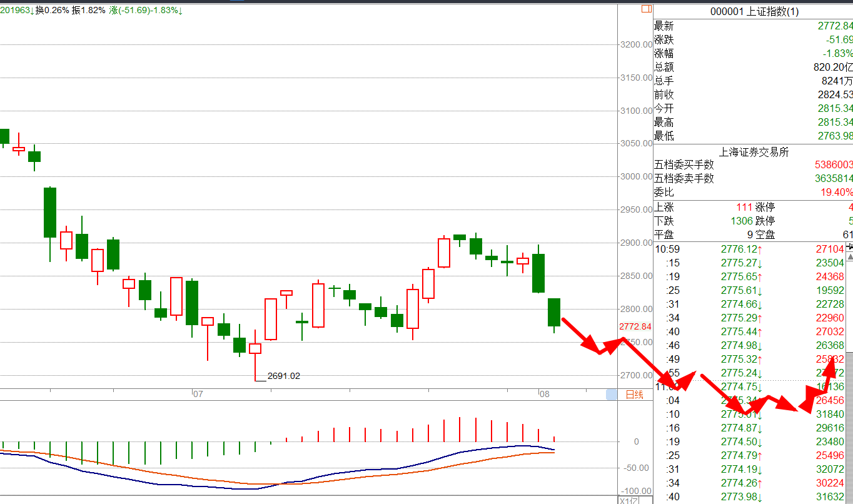Image resolution: width=853 pixels, height=504 pixels.
Task: Click the tick volume 25496
Action: click(x=830, y=455)
